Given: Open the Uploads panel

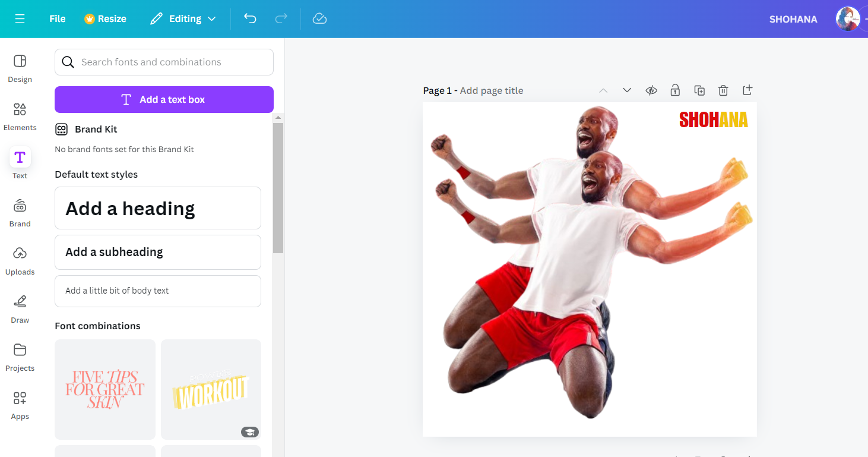Looking at the screenshot, I should point(20,260).
